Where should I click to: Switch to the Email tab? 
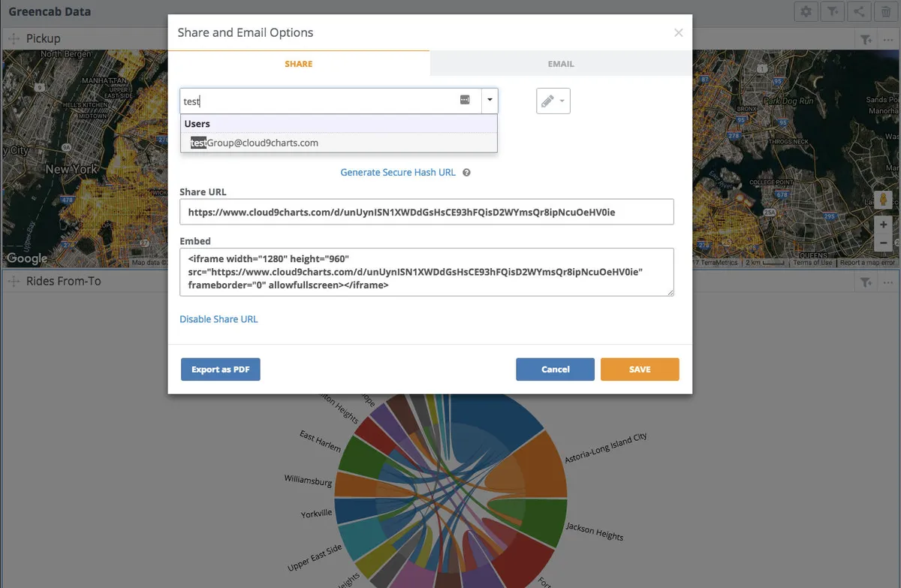click(561, 64)
